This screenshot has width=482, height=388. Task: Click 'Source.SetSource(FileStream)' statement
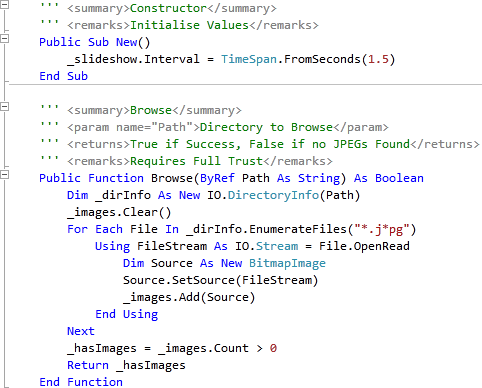point(221,280)
